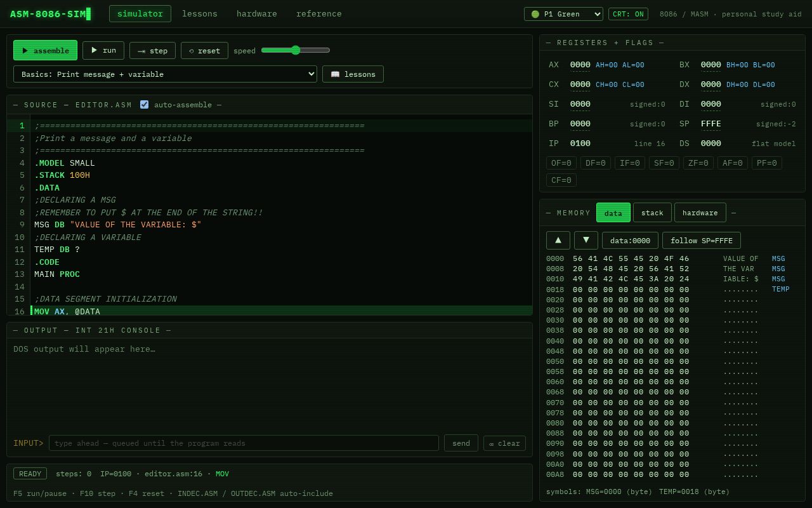Open the example program dropdown

coord(165,74)
